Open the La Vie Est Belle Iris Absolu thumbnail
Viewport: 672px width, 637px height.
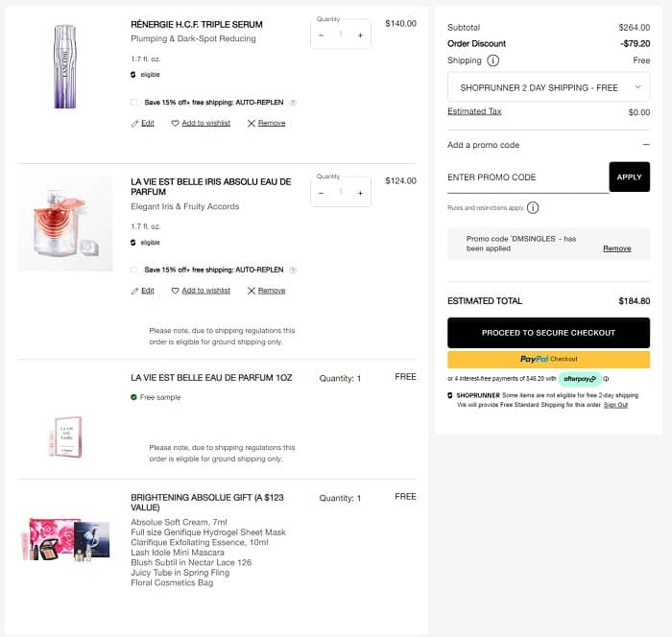[x=65, y=224]
